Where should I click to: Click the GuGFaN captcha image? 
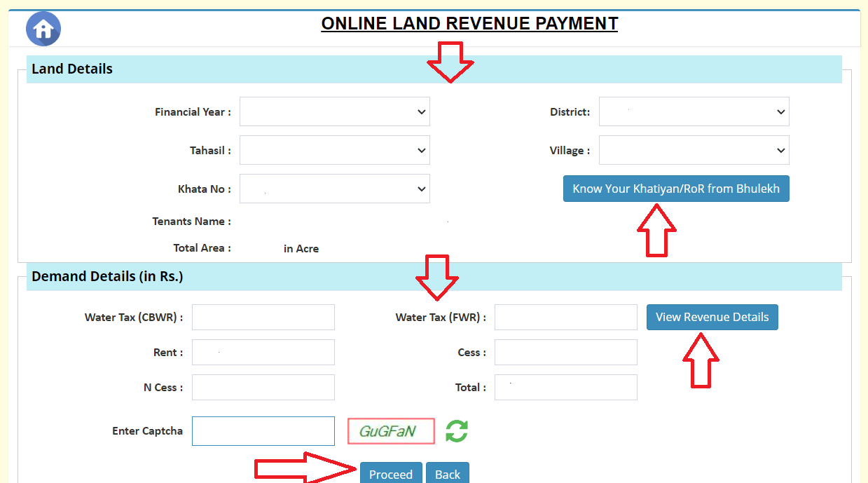[x=391, y=431]
